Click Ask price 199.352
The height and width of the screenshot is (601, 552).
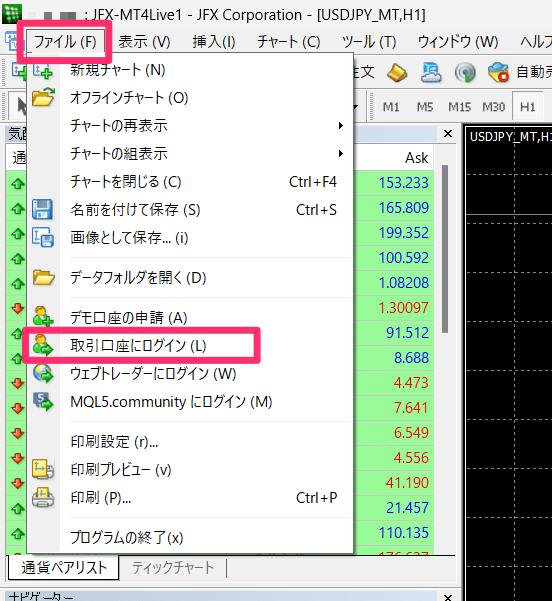pyautogui.click(x=404, y=232)
